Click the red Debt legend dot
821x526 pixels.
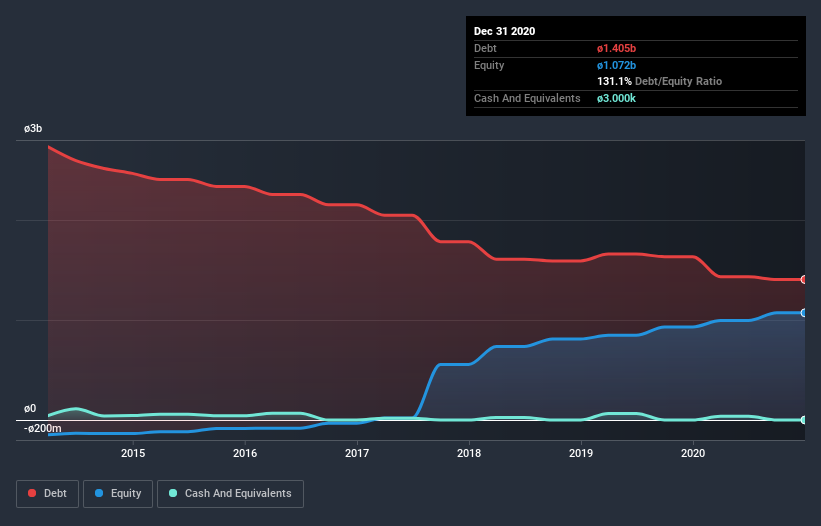[32, 494]
